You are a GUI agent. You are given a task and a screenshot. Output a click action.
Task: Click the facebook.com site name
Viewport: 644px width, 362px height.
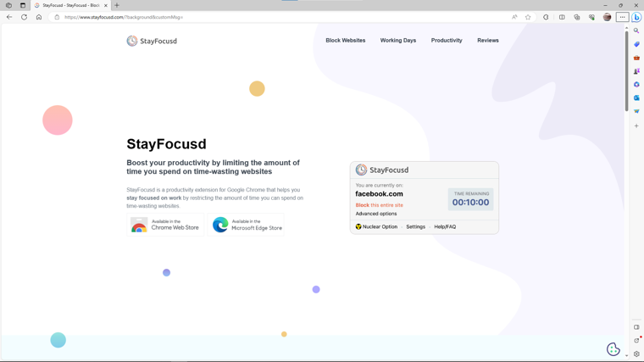tap(379, 194)
